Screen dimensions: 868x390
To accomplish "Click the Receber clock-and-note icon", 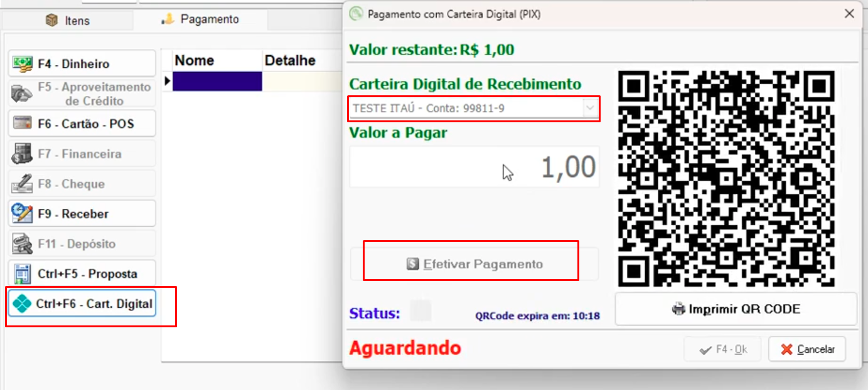I will tap(23, 214).
